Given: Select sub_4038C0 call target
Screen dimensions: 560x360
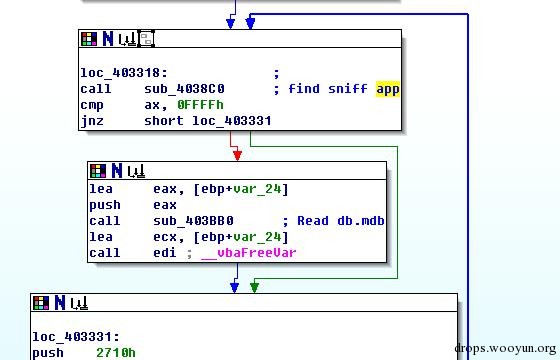Looking at the screenshot, I should (184, 89).
